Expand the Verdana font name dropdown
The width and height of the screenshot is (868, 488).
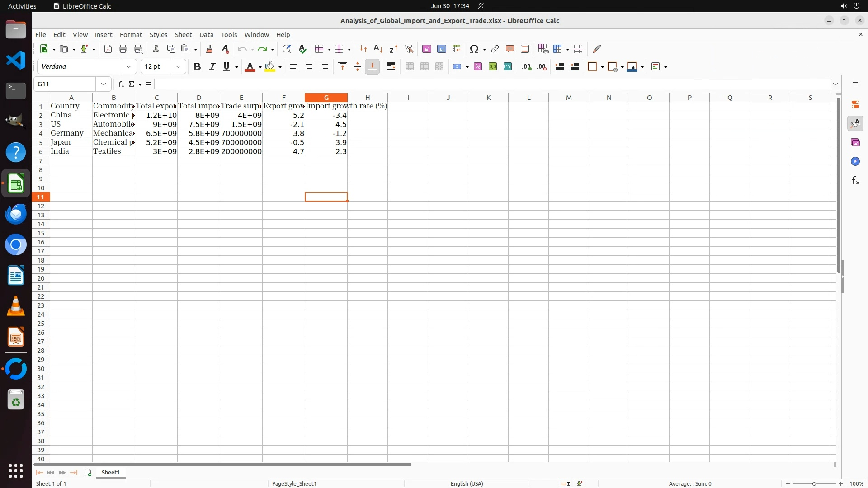pyautogui.click(x=129, y=66)
